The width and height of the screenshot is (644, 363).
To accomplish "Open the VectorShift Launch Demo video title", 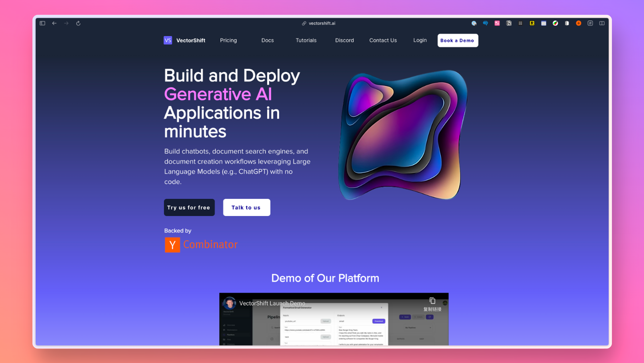I will click(x=272, y=303).
